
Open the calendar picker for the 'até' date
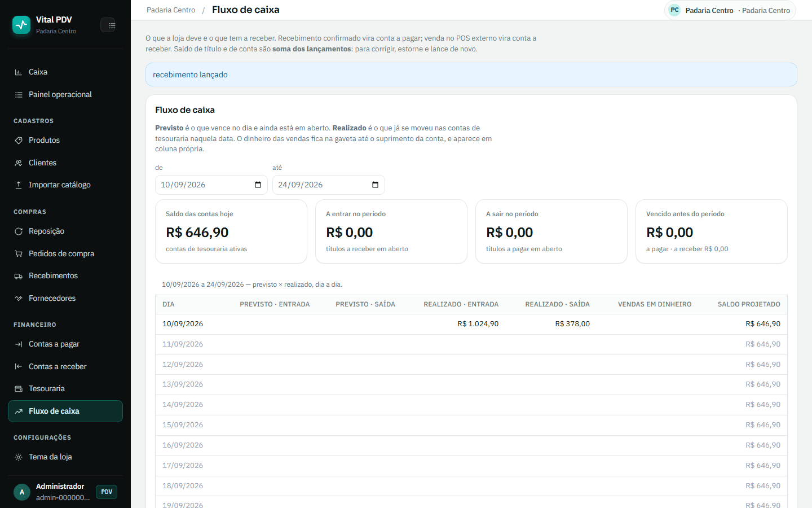[x=375, y=185]
